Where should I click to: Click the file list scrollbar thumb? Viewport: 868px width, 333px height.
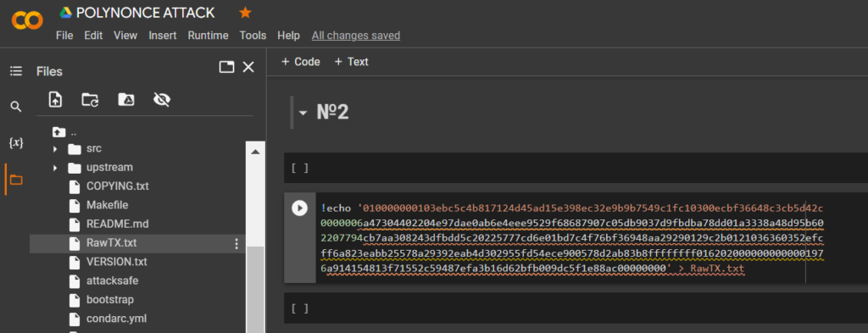click(x=255, y=289)
